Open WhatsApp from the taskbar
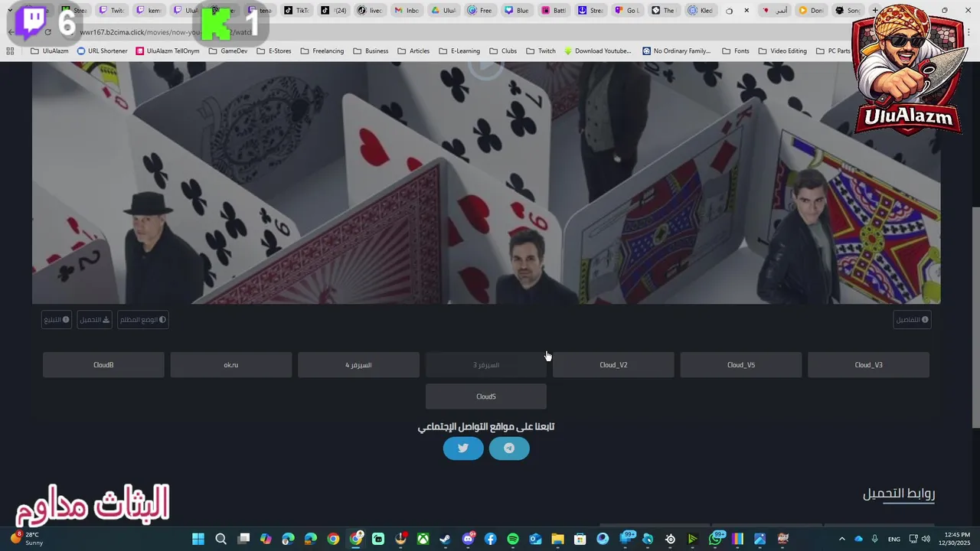 point(715,539)
